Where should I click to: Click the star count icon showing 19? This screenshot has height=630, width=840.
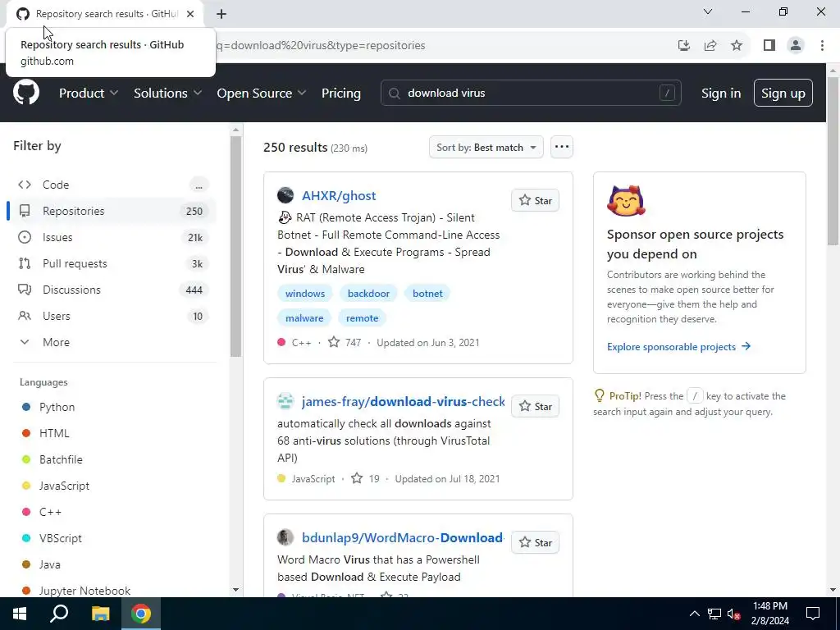tap(357, 478)
